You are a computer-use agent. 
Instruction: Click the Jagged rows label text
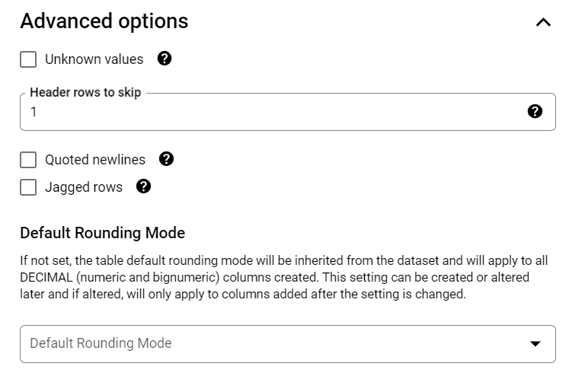(x=84, y=187)
